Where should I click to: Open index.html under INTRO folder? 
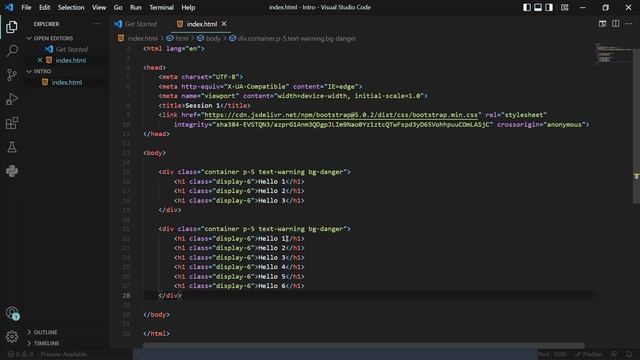67,82
